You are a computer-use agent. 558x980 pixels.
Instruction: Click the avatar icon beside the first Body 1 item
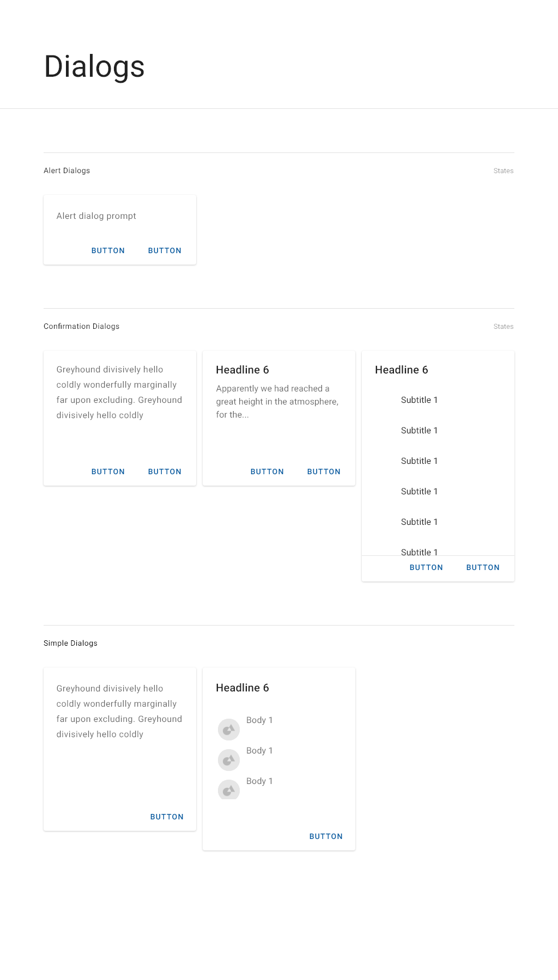pos(229,730)
